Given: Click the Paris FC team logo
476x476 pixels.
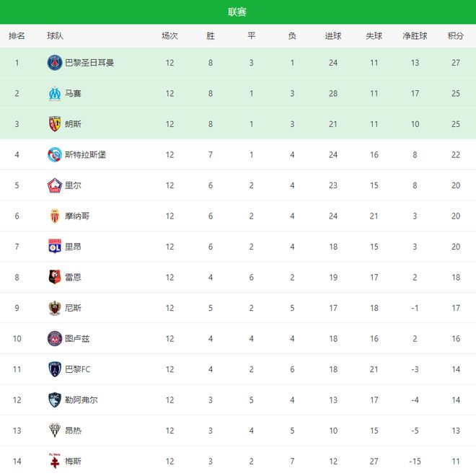Looking at the screenshot, I should pos(55,369).
